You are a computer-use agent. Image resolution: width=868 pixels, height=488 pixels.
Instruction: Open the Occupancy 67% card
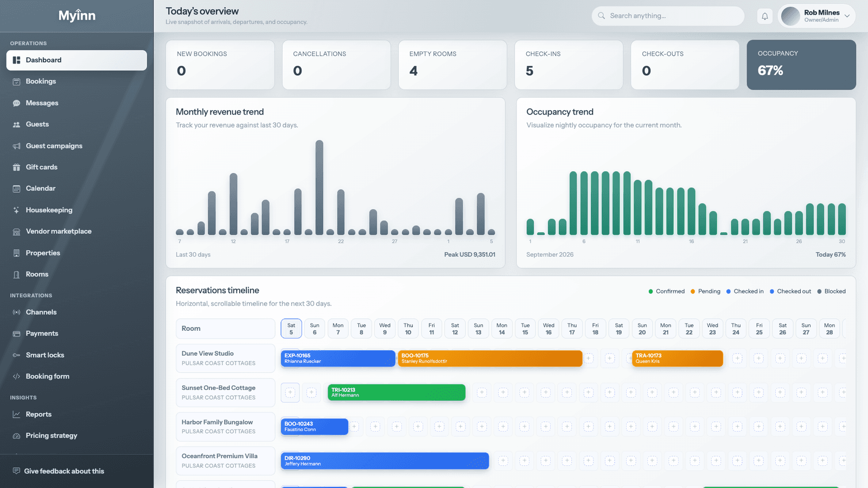[x=801, y=65]
